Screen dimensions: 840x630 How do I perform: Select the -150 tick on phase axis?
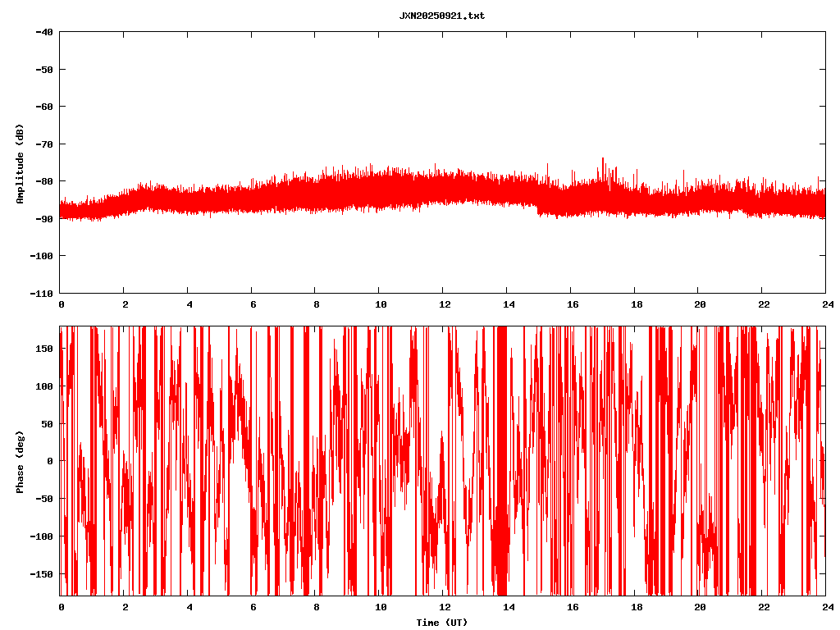(42, 573)
